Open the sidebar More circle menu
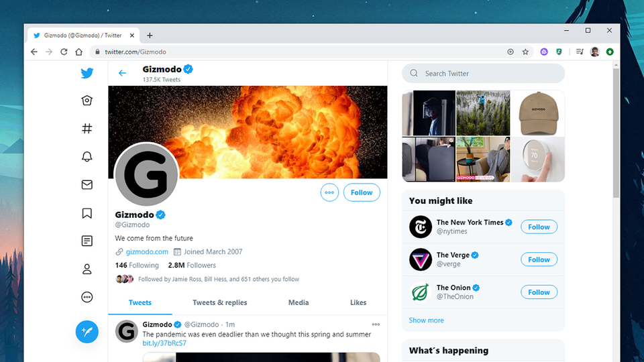The width and height of the screenshot is (644, 362). point(87,297)
